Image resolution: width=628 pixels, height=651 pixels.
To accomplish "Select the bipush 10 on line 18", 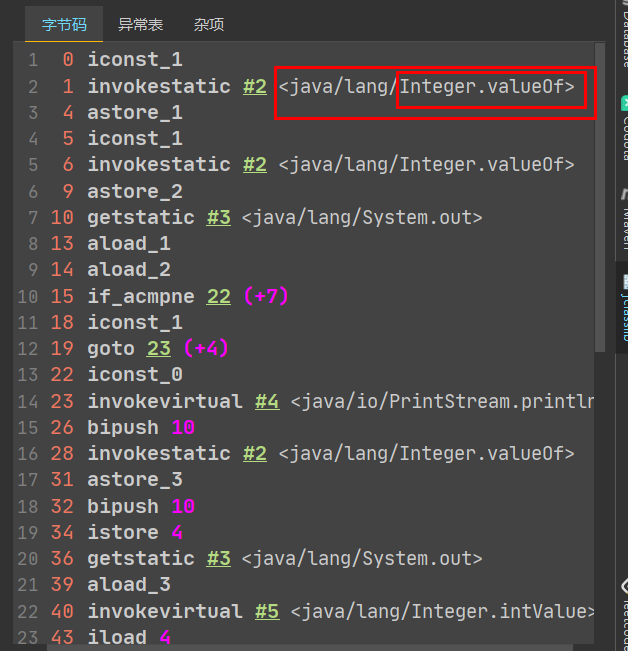I will (141, 507).
